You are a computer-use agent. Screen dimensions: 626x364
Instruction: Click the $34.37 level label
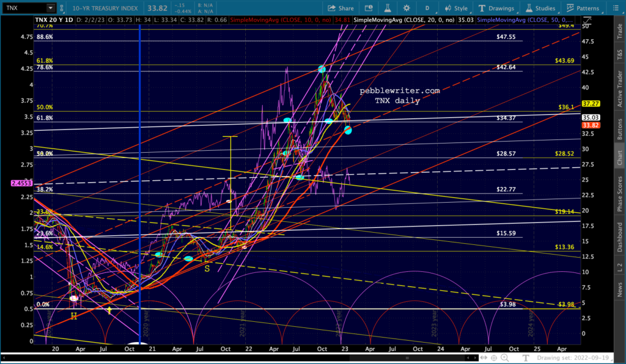[506, 118]
